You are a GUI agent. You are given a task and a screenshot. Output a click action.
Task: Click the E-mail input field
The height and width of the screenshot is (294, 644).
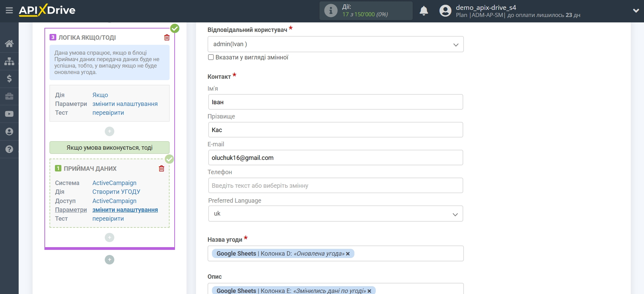[x=335, y=158]
